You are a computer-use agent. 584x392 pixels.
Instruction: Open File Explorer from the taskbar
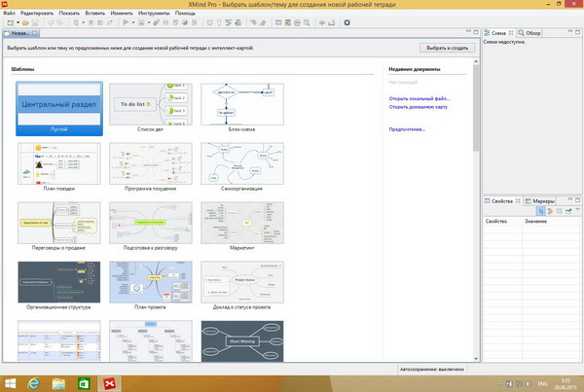(x=60, y=381)
